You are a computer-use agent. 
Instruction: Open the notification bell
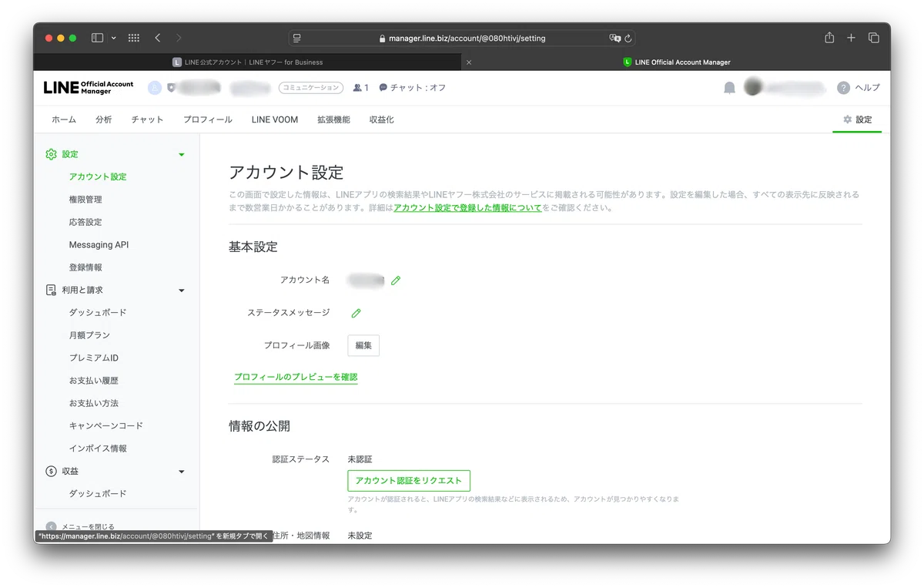click(x=729, y=88)
